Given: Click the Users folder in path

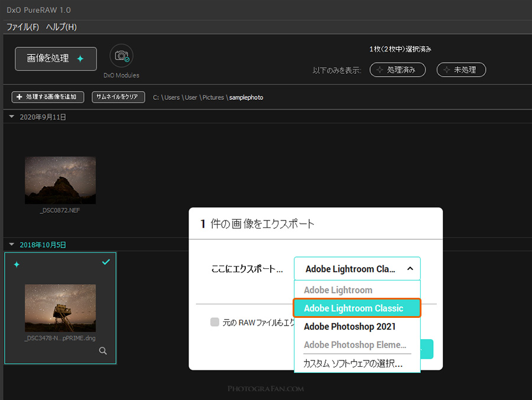Looking at the screenshot, I should pos(172,97).
